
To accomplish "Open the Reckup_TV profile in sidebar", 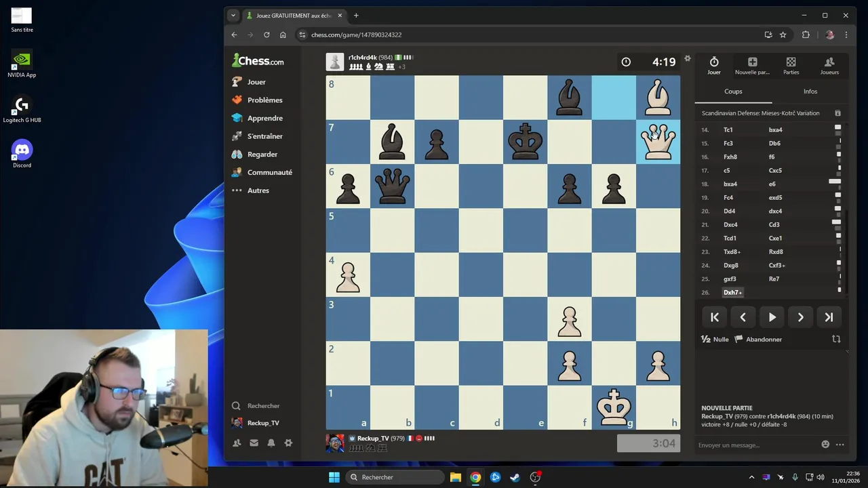I will [x=256, y=423].
